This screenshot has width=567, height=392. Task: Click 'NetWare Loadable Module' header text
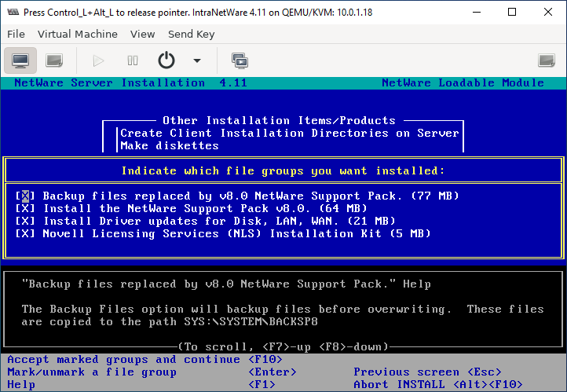(463, 82)
